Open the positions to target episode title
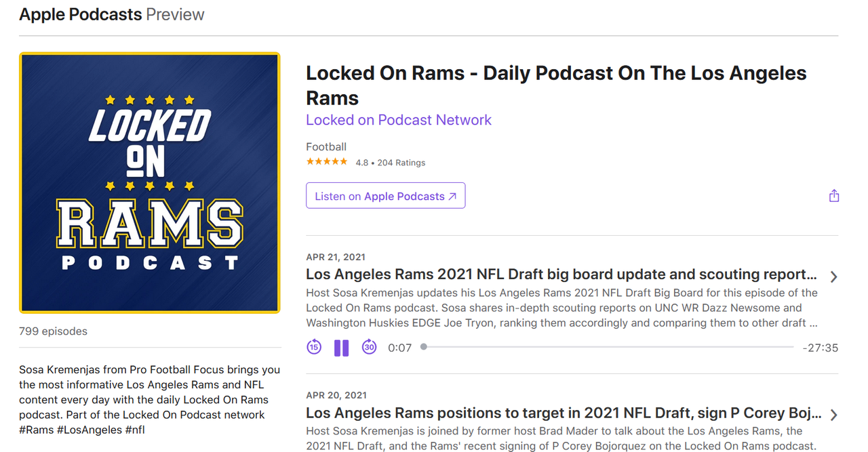 click(x=564, y=413)
